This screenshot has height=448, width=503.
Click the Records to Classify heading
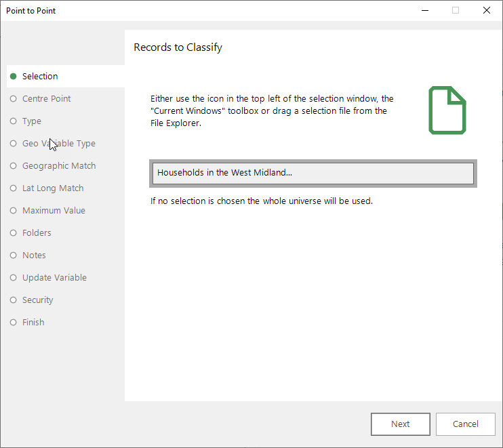(x=178, y=47)
